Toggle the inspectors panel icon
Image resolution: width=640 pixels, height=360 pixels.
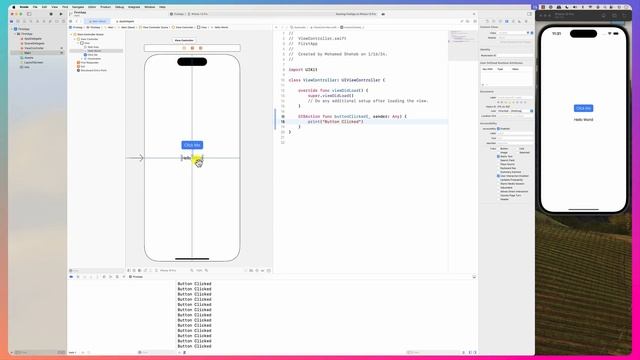(529, 14)
